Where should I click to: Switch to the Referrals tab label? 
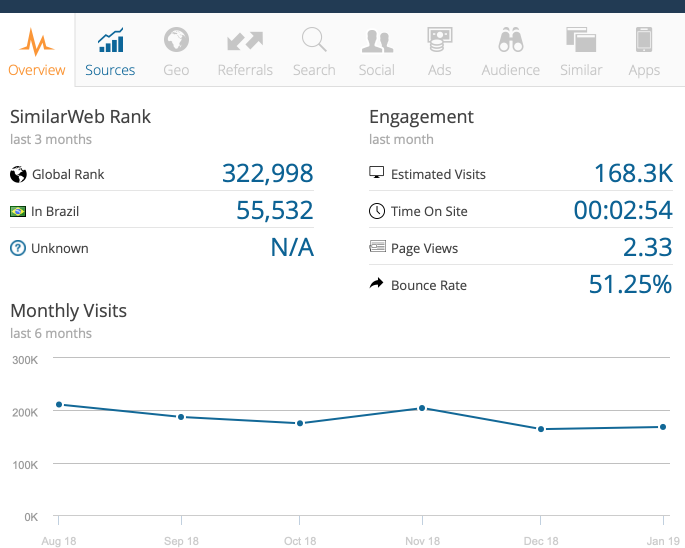click(245, 70)
